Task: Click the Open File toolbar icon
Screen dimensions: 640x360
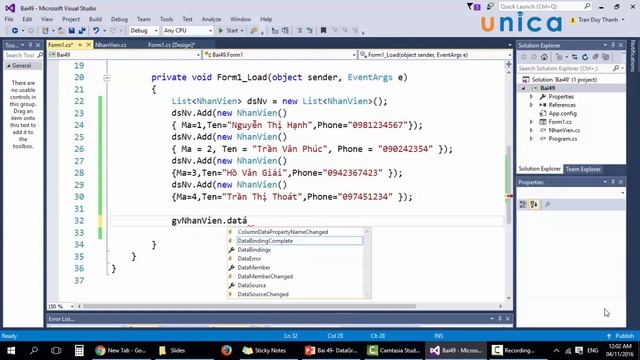Action: 61,31
